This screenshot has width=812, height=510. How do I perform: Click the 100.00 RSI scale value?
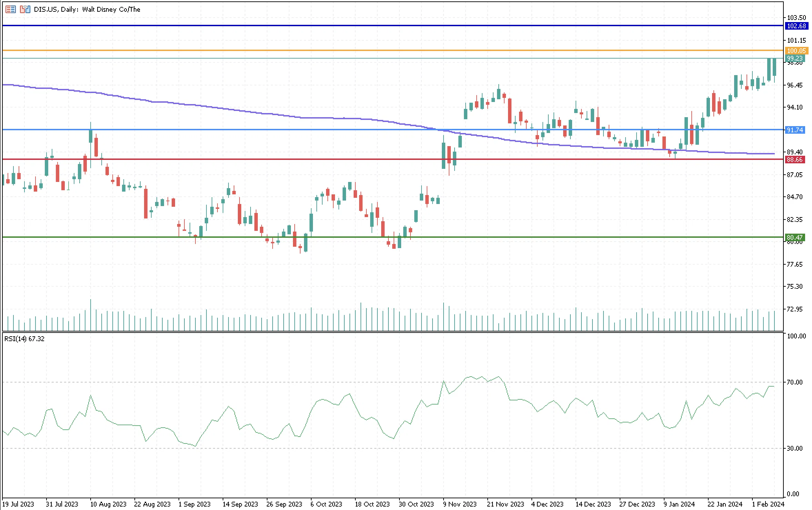pyautogui.click(x=796, y=336)
